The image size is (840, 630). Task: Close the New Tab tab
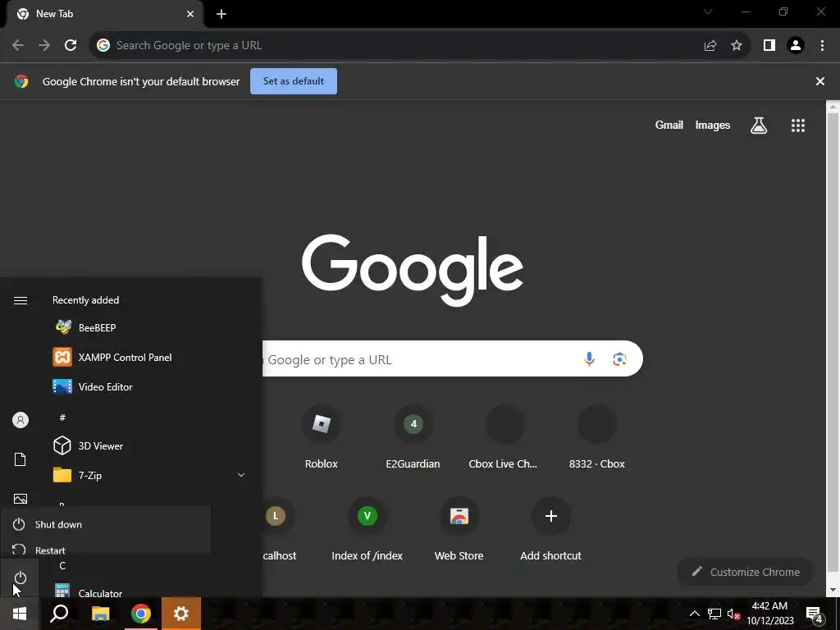click(x=190, y=14)
